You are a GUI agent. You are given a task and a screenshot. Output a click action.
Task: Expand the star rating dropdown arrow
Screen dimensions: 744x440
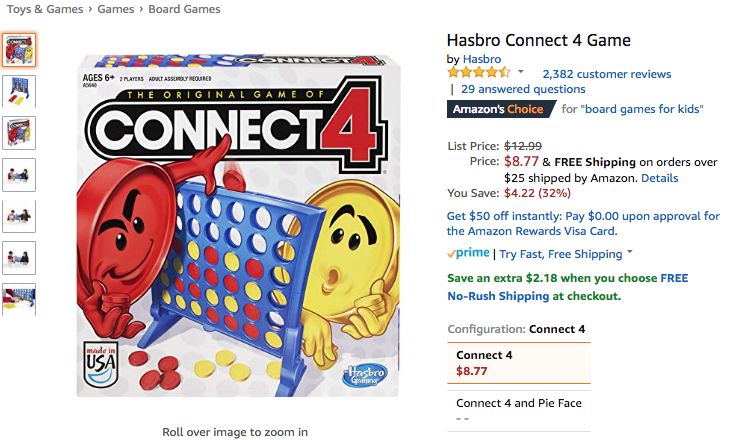pyautogui.click(x=520, y=73)
